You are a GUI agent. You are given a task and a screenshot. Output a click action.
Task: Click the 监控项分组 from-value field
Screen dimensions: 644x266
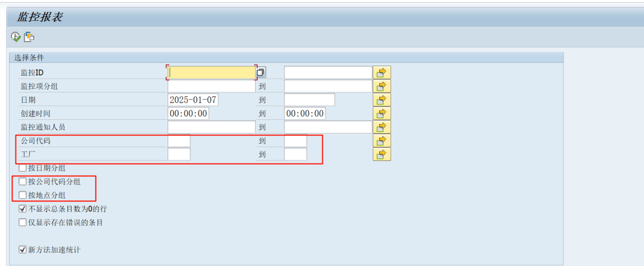[212, 86]
